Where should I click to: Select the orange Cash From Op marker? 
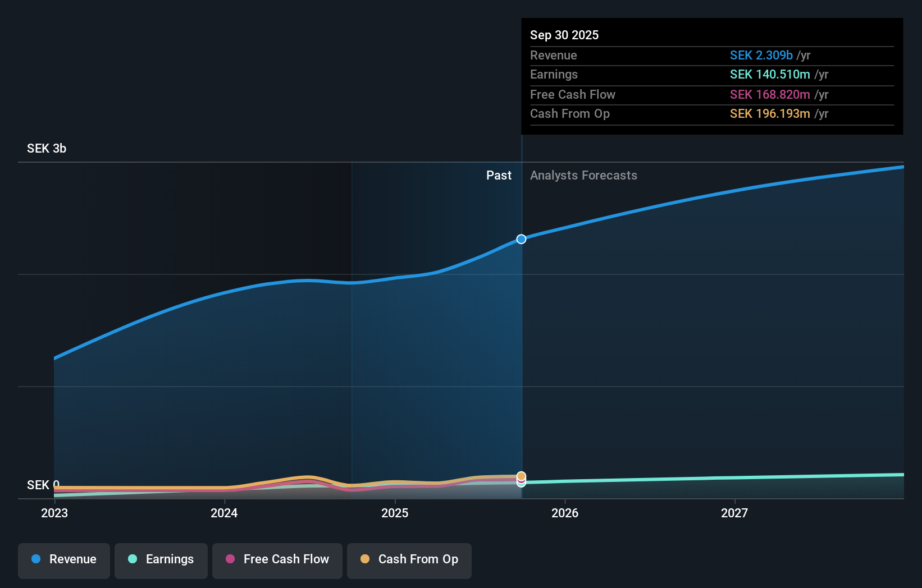tap(521, 476)
